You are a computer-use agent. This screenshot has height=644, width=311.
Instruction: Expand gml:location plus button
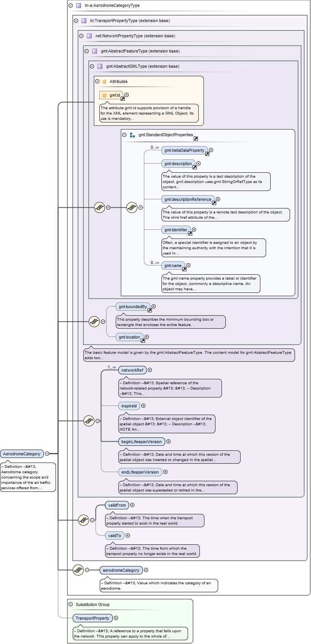[x=147, y=337]
